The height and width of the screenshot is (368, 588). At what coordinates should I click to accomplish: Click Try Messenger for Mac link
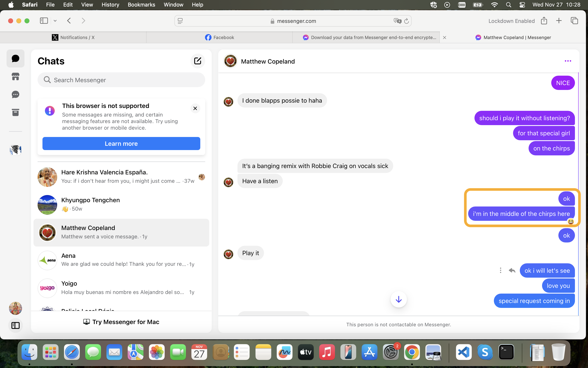(121, 322)
